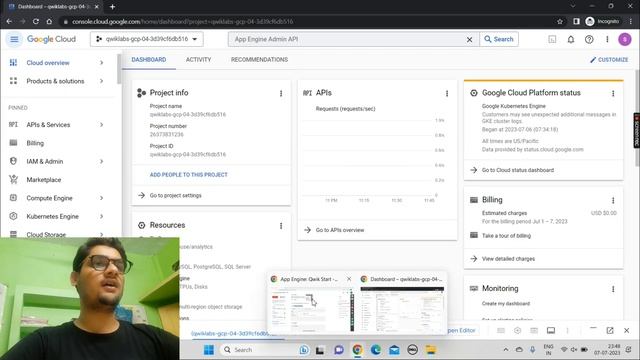
Task: Expand the Kubernetes Engine submenu chevron
Action: (102, 217)
